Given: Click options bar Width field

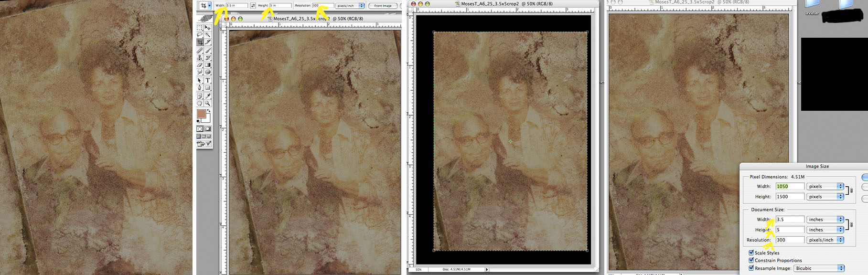Looking at the screenshot, I should coord(236,6).
